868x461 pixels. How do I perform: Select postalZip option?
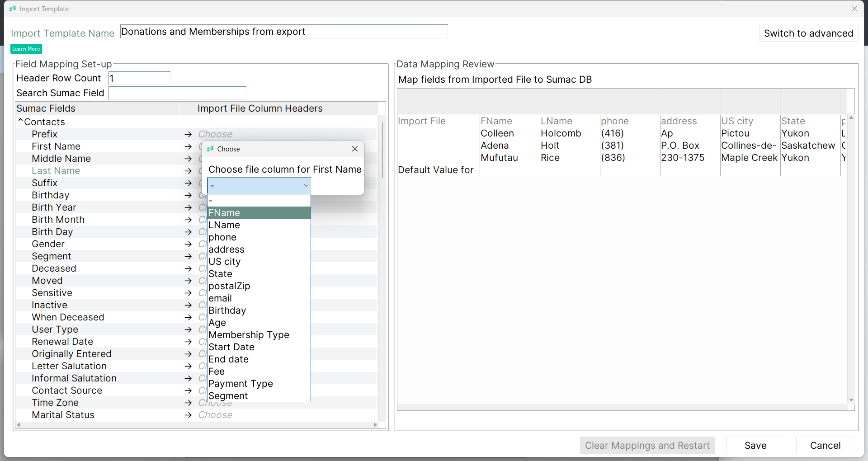pos(259,286)
